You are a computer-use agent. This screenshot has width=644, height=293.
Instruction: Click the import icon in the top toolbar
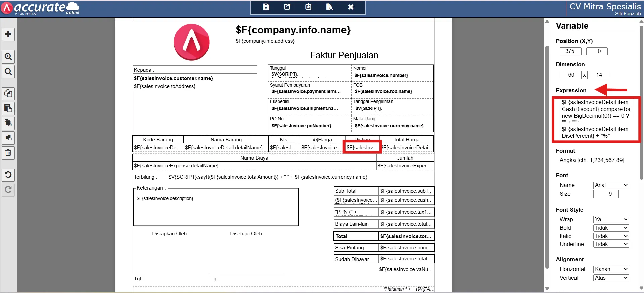(x=308, y=7)
